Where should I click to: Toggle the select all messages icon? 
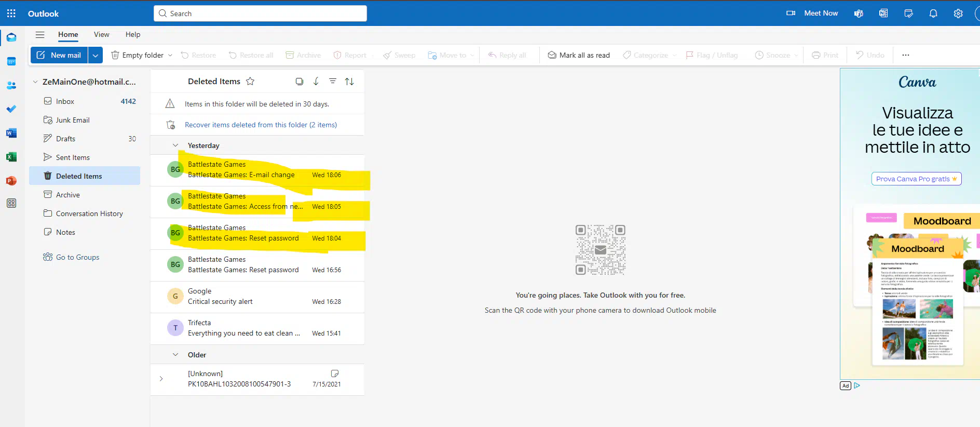point(300,81)
